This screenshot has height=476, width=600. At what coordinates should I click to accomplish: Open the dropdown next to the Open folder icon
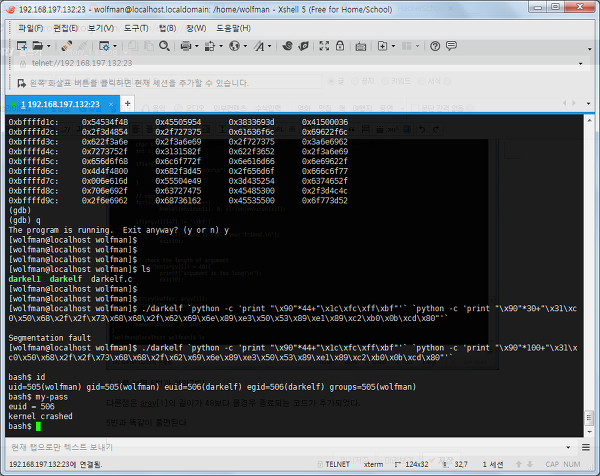point(49,46)
